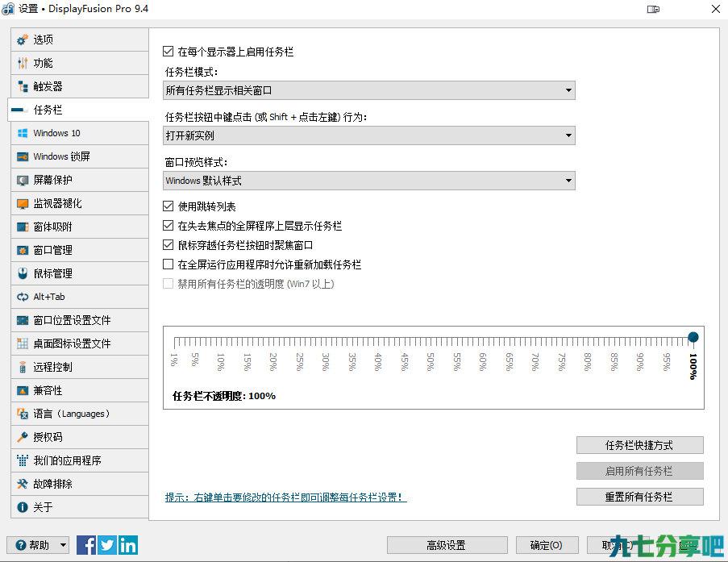Click 高级设置 button
The image size is (728, 562).
click(447, 545)
